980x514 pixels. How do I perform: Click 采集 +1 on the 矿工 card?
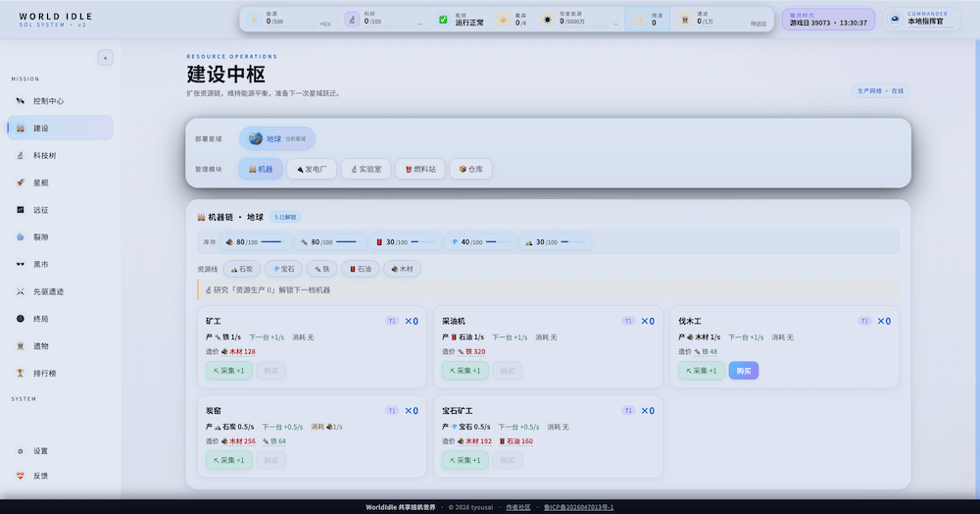pos(228,371)
